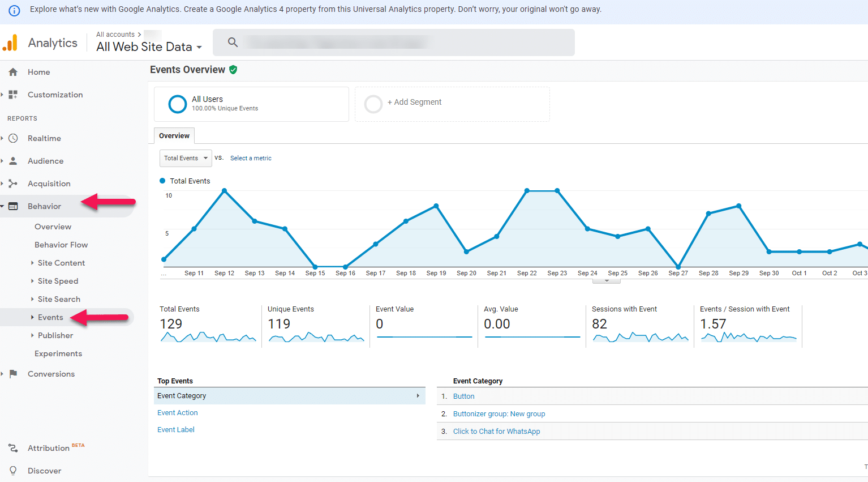
Task: Click the Acquisition arrows icon
Action: 13,184
